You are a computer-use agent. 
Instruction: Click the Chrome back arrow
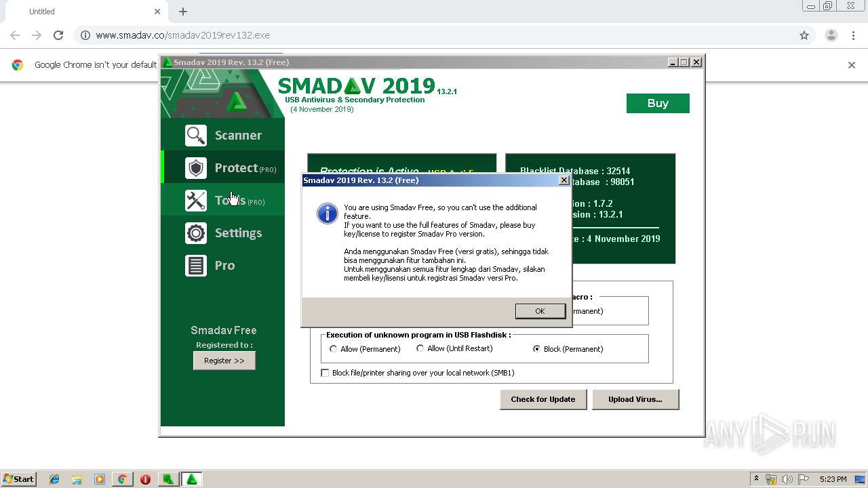tap(15, 35)
